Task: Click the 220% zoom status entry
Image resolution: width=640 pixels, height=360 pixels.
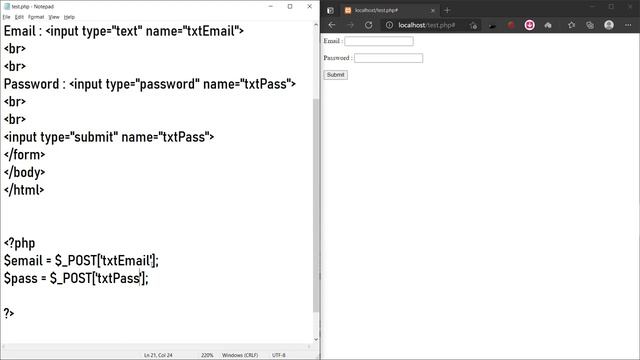Action: point(207,355)
